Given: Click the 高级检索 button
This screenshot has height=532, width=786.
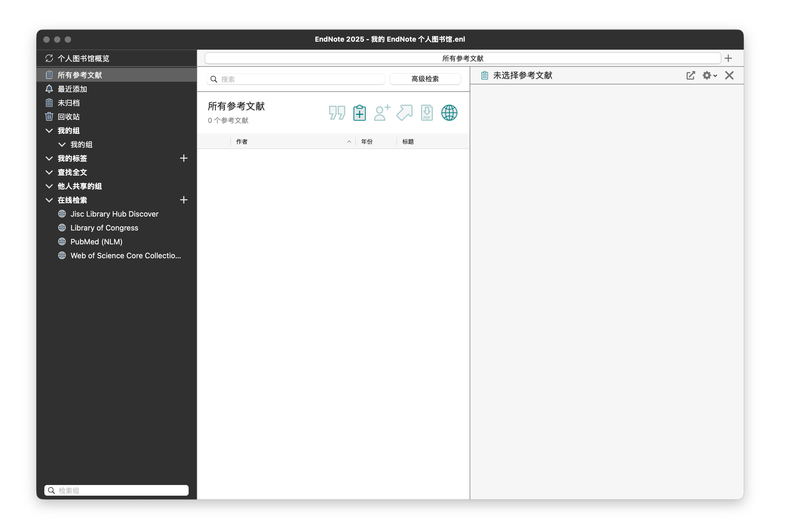Looking at the screenshot, I should point(425,79).
